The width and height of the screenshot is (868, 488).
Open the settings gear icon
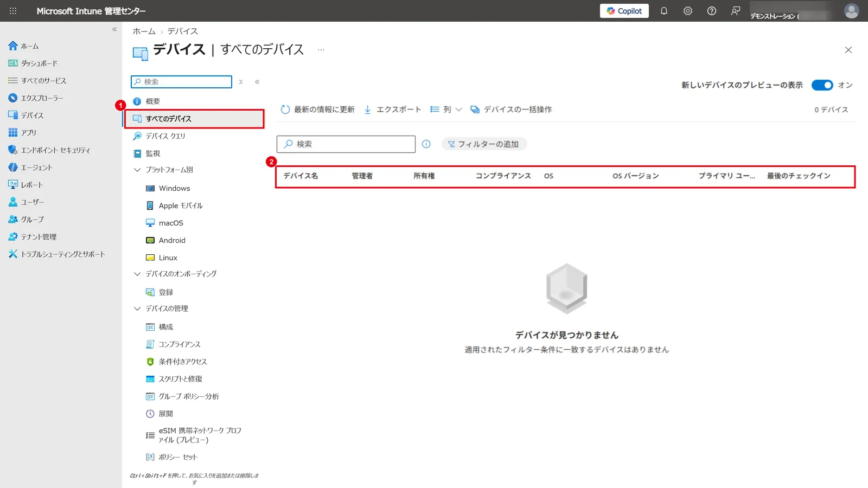click(687, 11)
